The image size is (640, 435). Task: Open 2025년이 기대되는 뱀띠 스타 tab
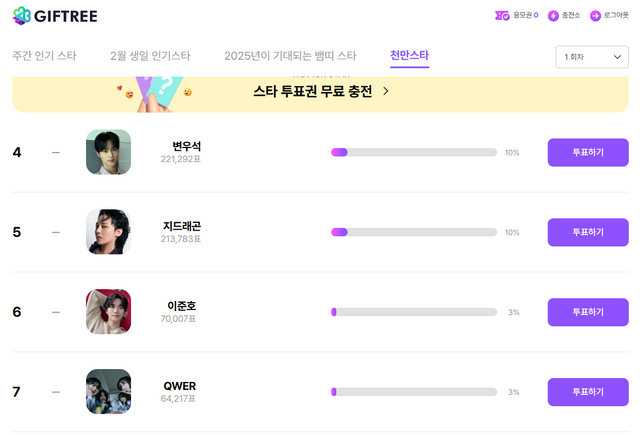pos(290,56)
